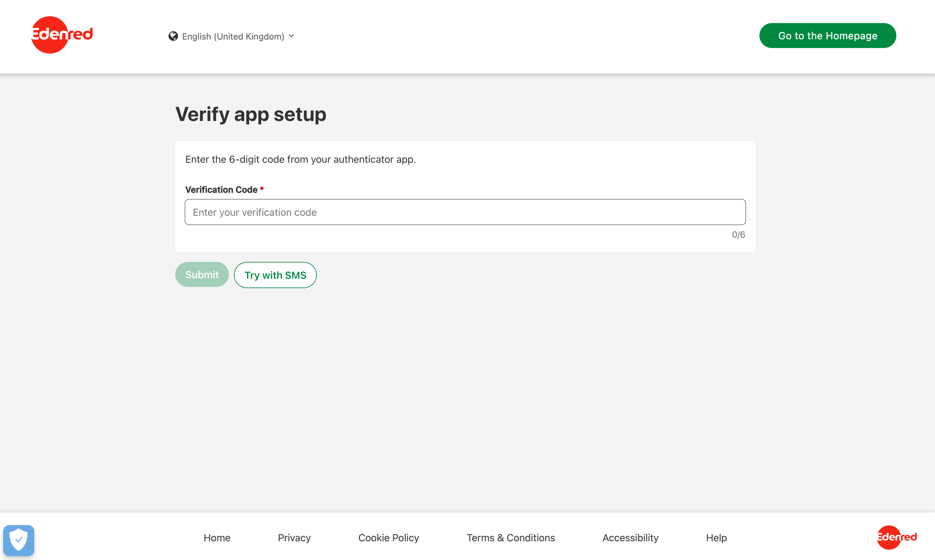
Task: Click the globe icon beside the language selector
Action: click(173, 36)
